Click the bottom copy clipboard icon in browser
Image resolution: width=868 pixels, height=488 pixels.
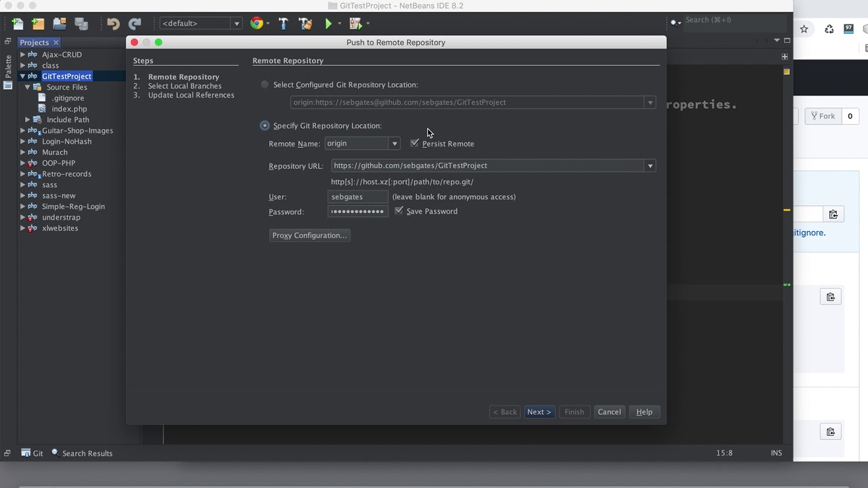(830, 432)
